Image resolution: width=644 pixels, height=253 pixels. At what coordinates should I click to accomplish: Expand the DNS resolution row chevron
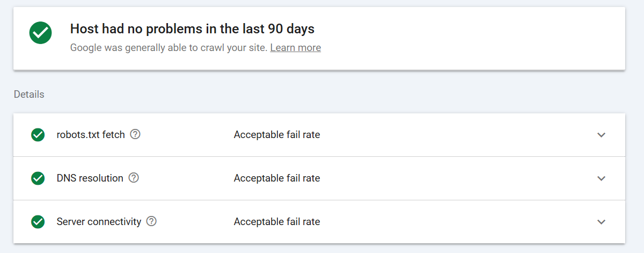tap(602, 178)
